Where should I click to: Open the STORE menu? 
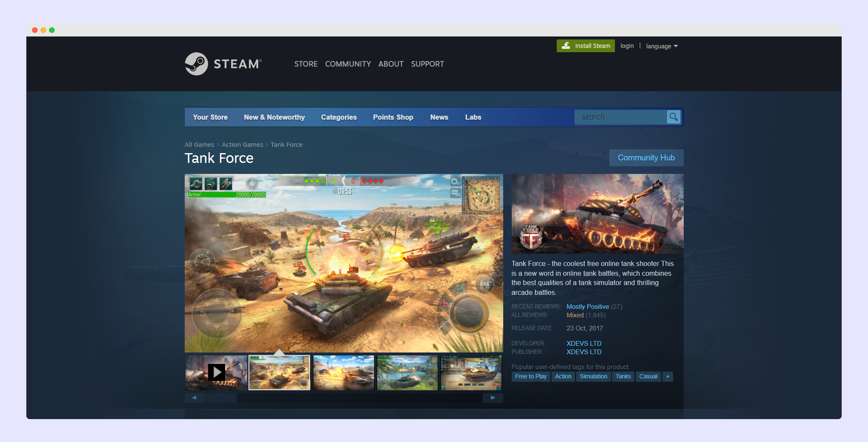coord(306,64)
